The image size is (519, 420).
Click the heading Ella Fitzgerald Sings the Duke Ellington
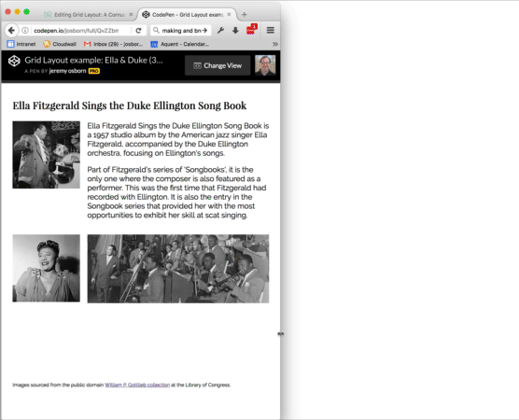(x=130, y=105)
